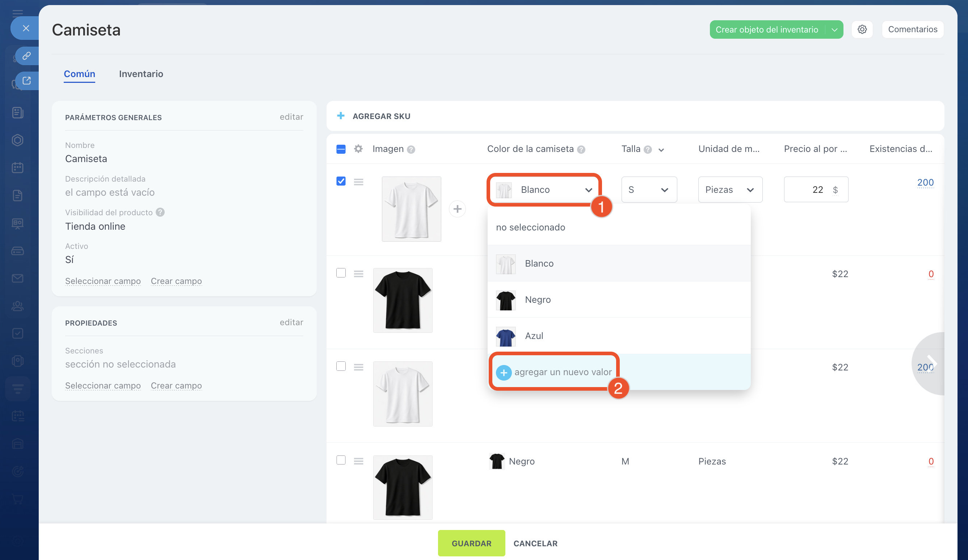This screenshot has width=968, height=560.
Task: Toggle the select-all checkbox in table header
Action: click(341, 149)
